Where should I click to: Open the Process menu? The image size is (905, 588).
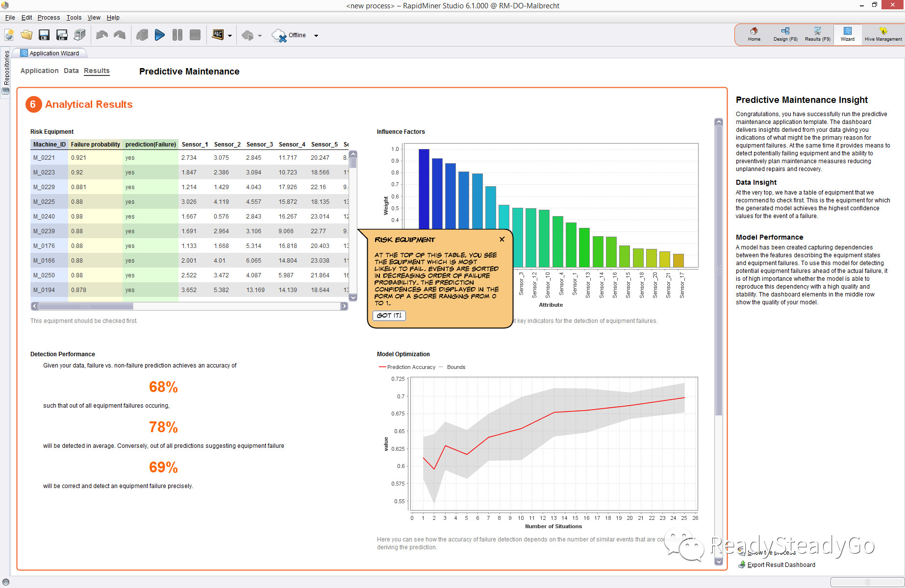[49, 17]
